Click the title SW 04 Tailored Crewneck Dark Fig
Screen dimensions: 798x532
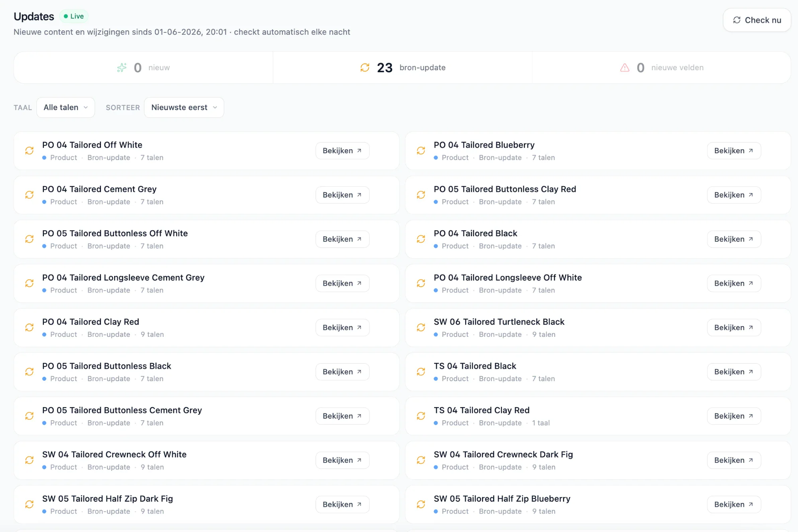tap(503, 455)
